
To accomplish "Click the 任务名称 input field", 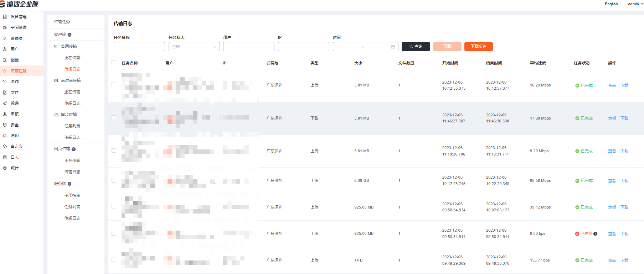I will pos(139,47).
